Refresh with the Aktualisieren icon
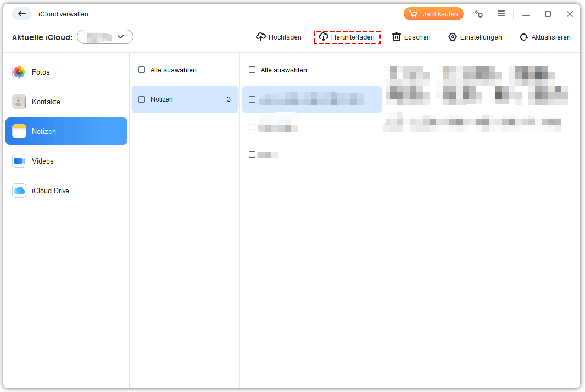Viewport: 585px width, 392px height. pos(524,37)
